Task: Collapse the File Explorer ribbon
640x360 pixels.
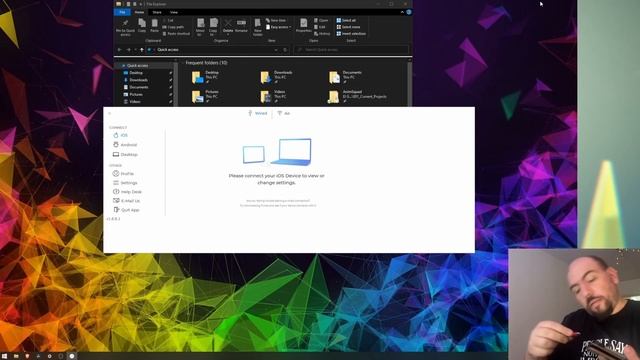Action: [x=402, y=12]
